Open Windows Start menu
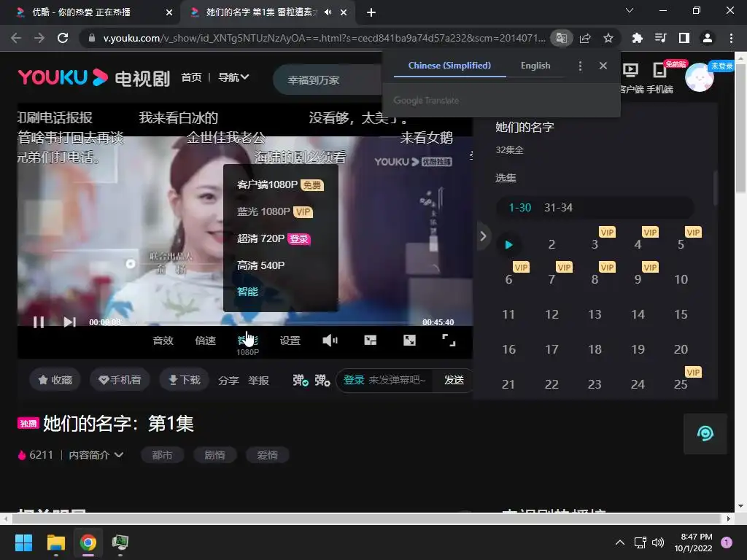This screenshot has width=747, height=560. [x=23, y=542]
